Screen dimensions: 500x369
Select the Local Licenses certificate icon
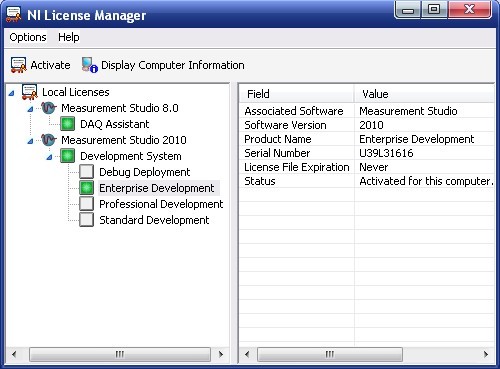click(30, 92)
